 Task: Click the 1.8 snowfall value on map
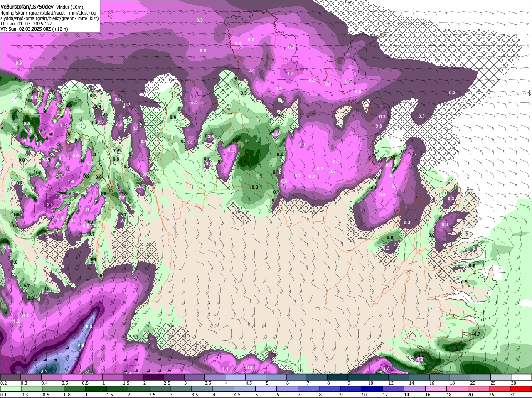coord(59,197)
